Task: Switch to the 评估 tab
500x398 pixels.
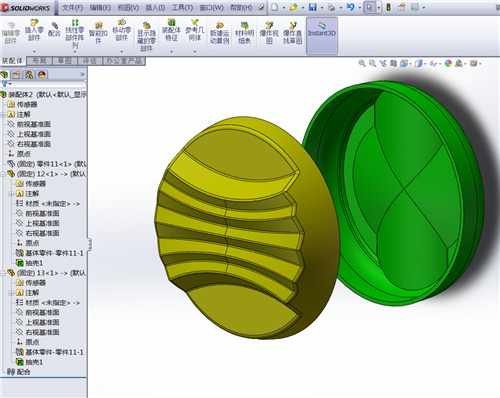Action: [90, 61]
